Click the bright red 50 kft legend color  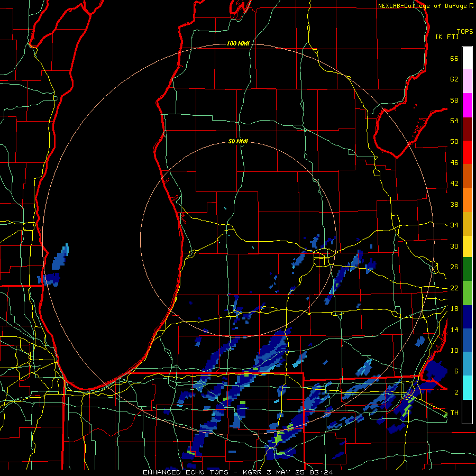point(467,152)
